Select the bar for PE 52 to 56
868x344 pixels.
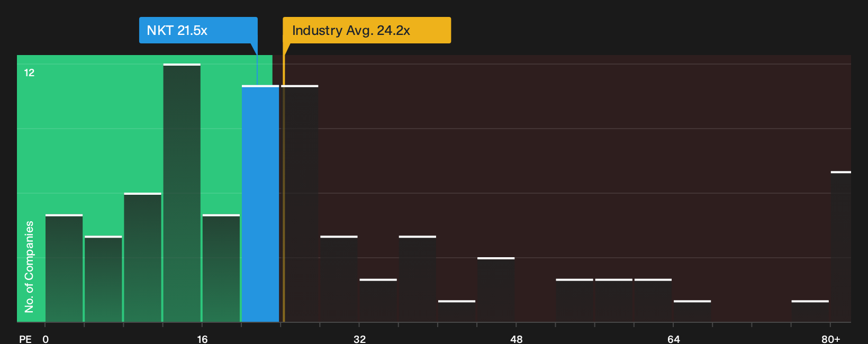coord(575,301)
